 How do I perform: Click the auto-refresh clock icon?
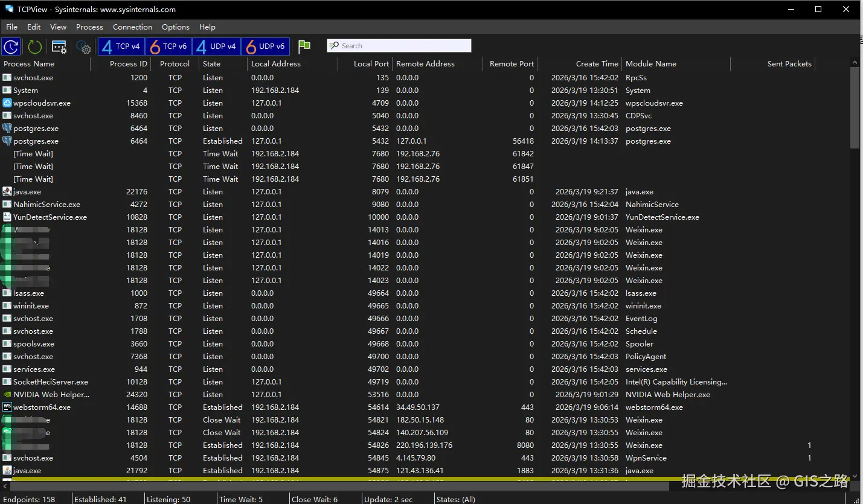pos(11,46)
